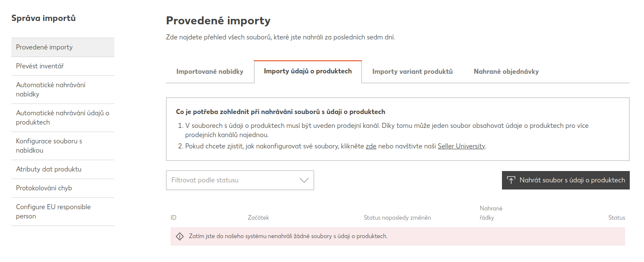Click the warning diamond icon in the pink notice
Screen dimensions: 644x262
click(180, 236)
